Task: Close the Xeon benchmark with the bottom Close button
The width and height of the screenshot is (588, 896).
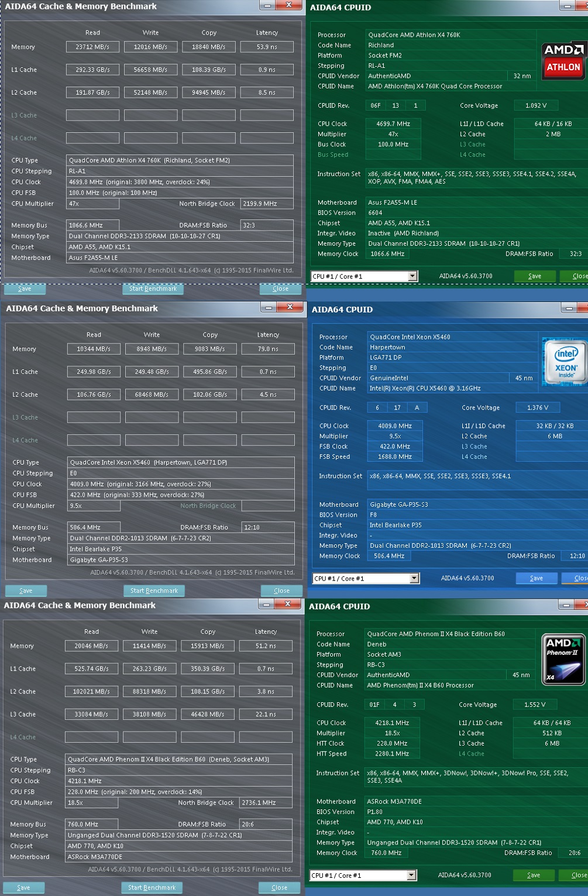Action: pos(281,591)
